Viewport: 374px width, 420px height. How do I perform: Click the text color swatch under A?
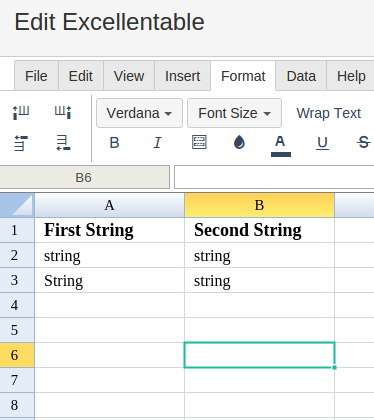tap(281, 154)
